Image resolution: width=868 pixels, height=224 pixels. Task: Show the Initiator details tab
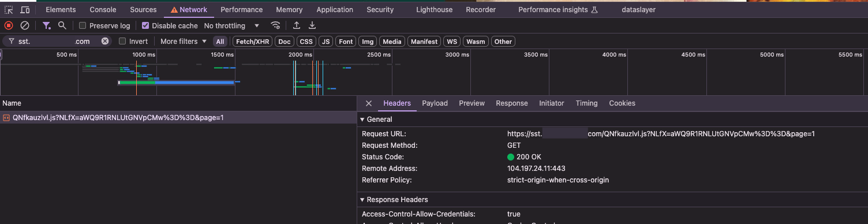[x=552, y=103]
